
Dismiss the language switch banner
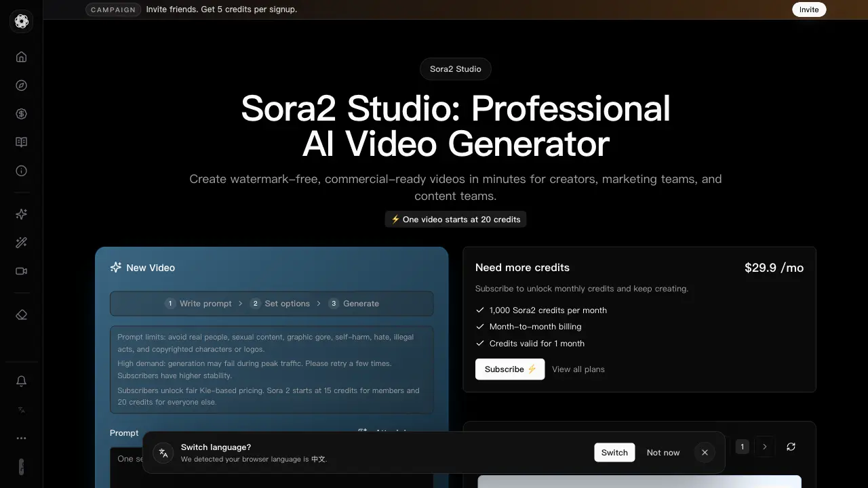[705, 453]
